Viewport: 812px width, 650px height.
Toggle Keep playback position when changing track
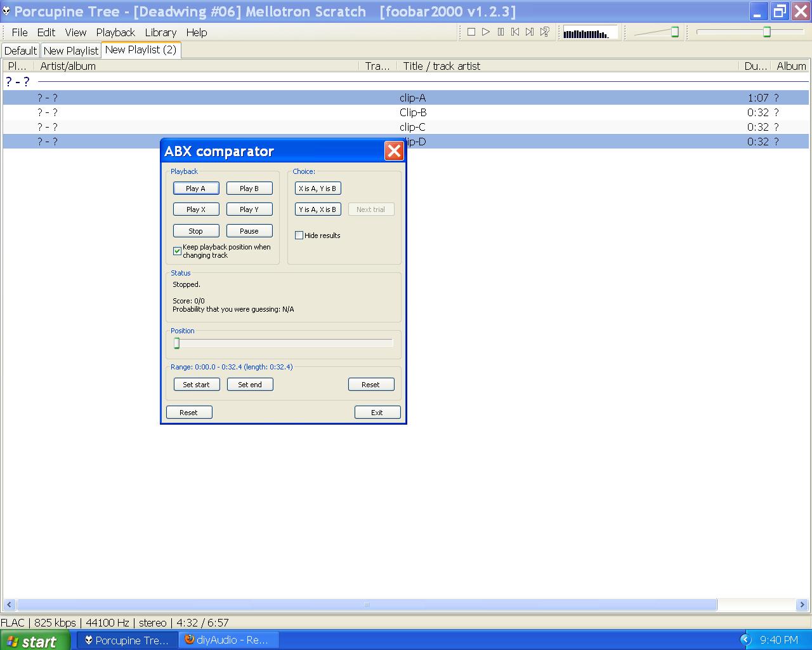177,251
